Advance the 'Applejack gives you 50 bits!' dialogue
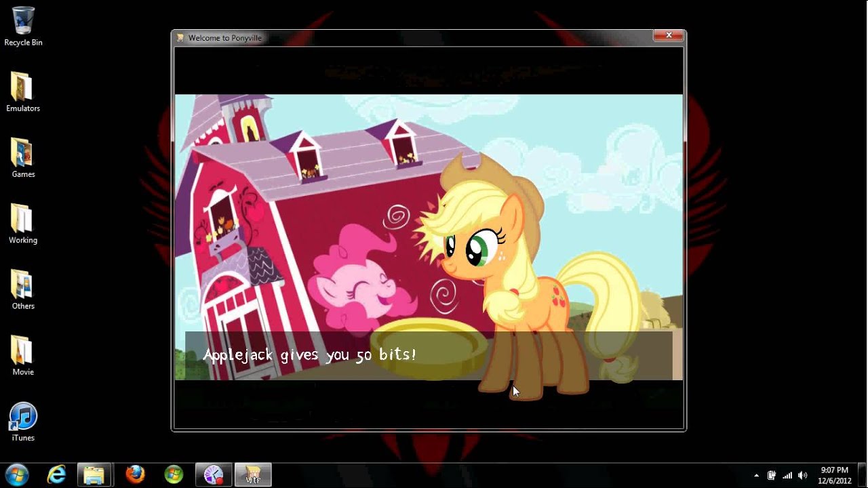Viewport: 868px width, 488px height. (429, 355)
